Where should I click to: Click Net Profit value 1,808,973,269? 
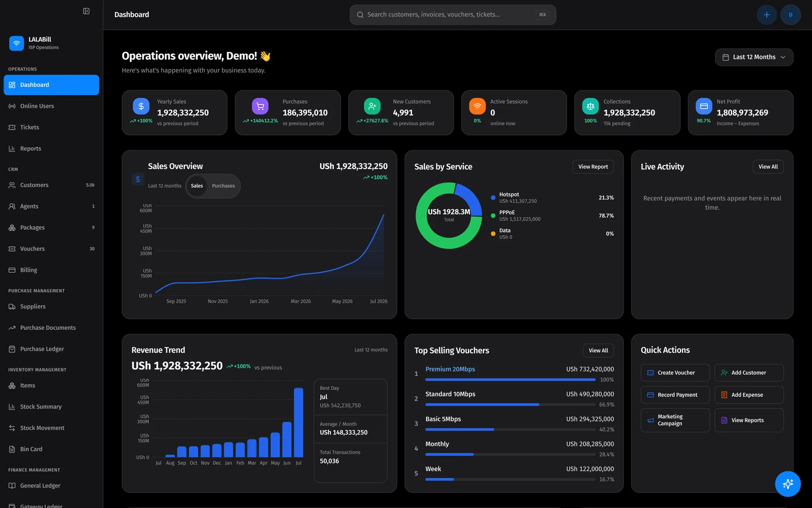[x=742, y=113]
